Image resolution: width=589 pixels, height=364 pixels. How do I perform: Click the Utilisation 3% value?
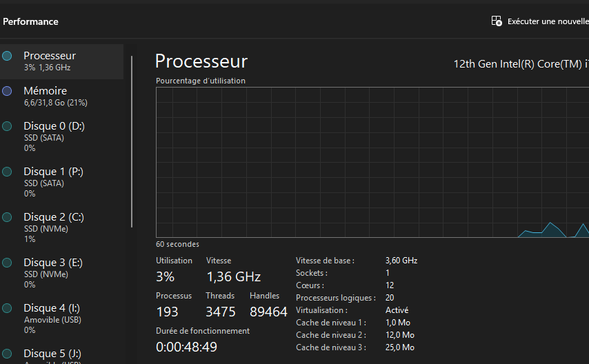pos(166,277)
